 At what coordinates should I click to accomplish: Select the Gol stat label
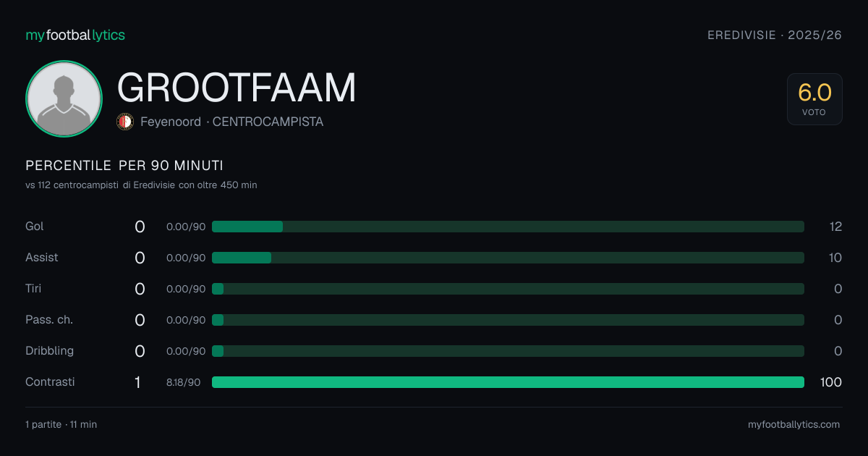(35, 227)
